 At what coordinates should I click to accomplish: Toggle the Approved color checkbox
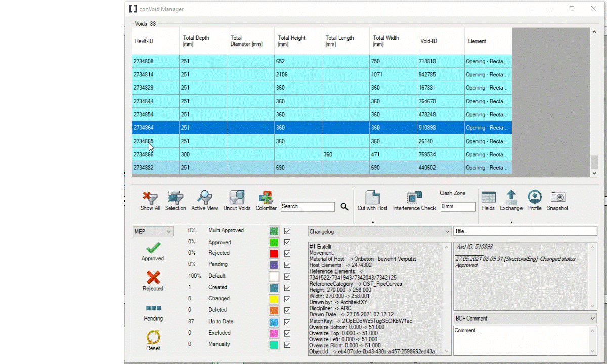(x=287, y=242)
